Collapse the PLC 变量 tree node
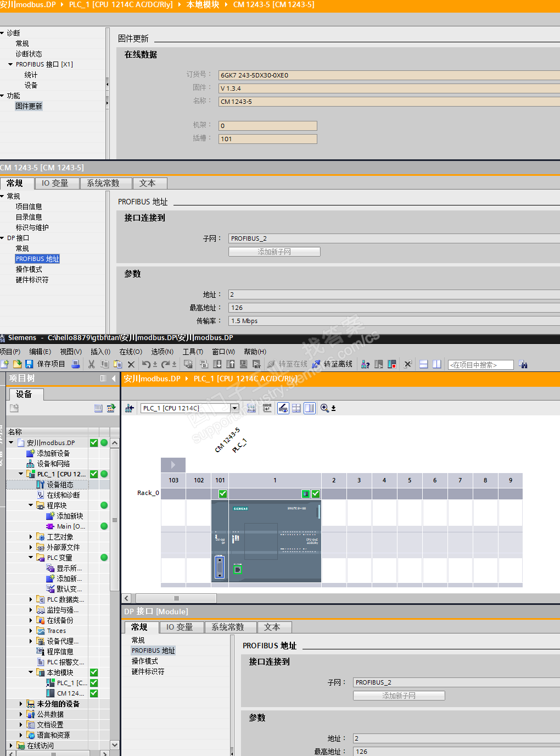This screenshot has height=756, width=560. (31, 557)
